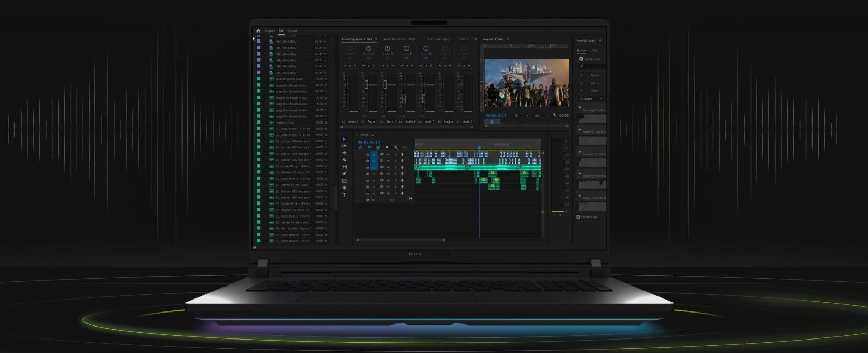Click the Import workspace button
The image size is (868, 353).
click(270, 31)
